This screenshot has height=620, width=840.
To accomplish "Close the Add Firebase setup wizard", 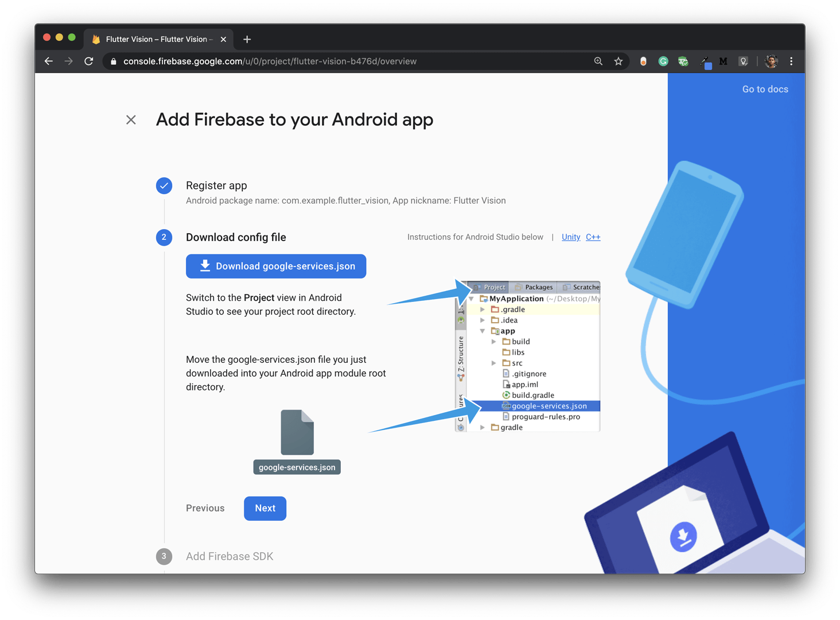I will pos(131,119).
